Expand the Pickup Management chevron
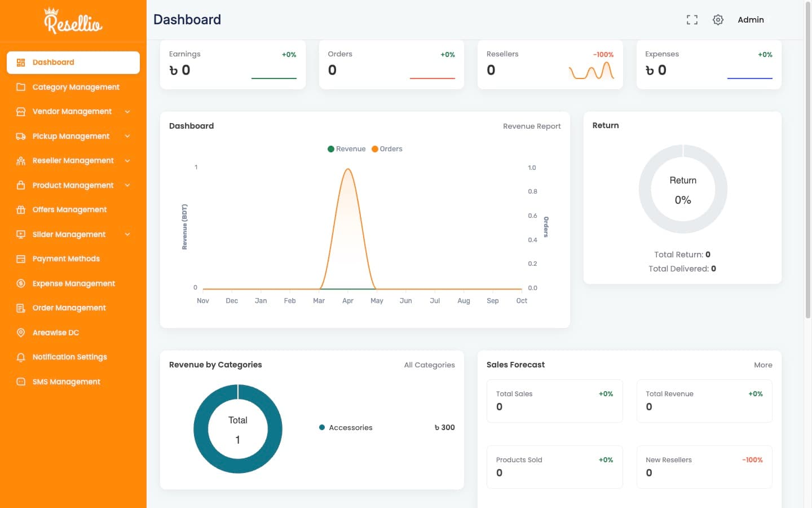Viewport: 812px width, 508px height. pos(127,136)
